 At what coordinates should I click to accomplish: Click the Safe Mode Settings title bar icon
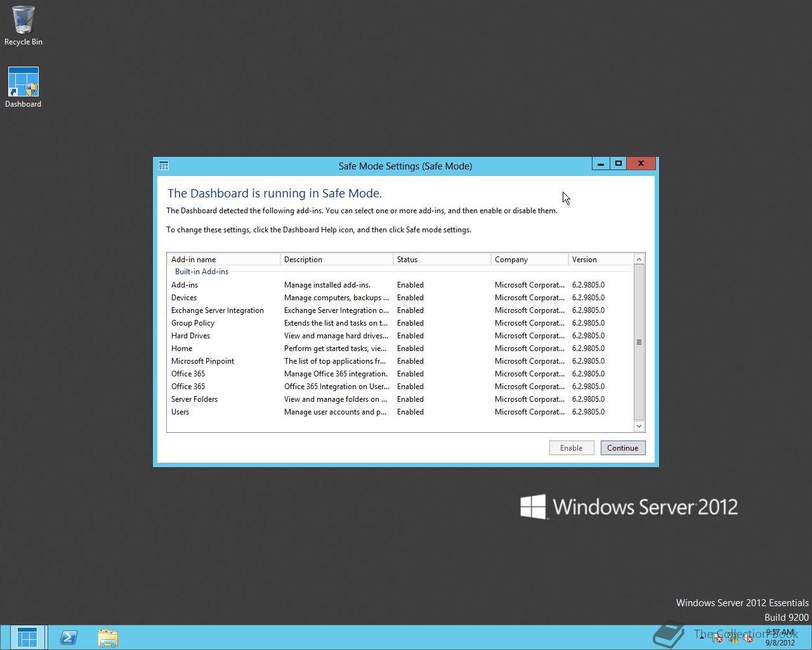point(164,166)
